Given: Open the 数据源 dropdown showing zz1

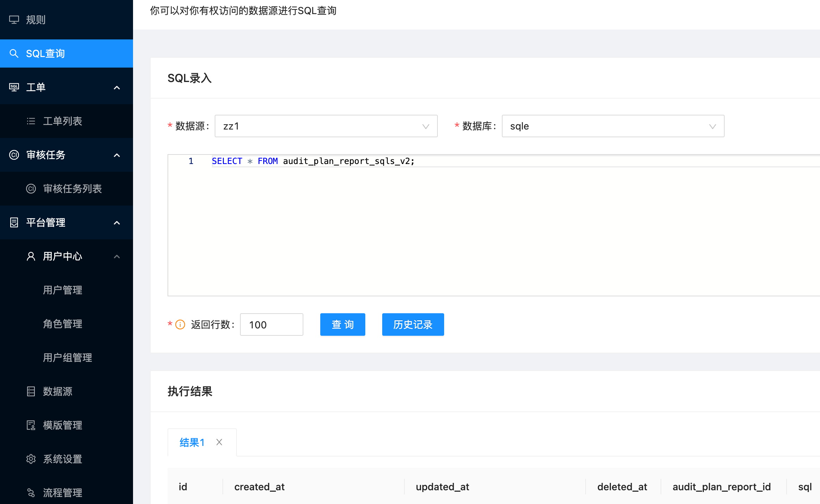Looking at the screenshot, I should 326,126.
